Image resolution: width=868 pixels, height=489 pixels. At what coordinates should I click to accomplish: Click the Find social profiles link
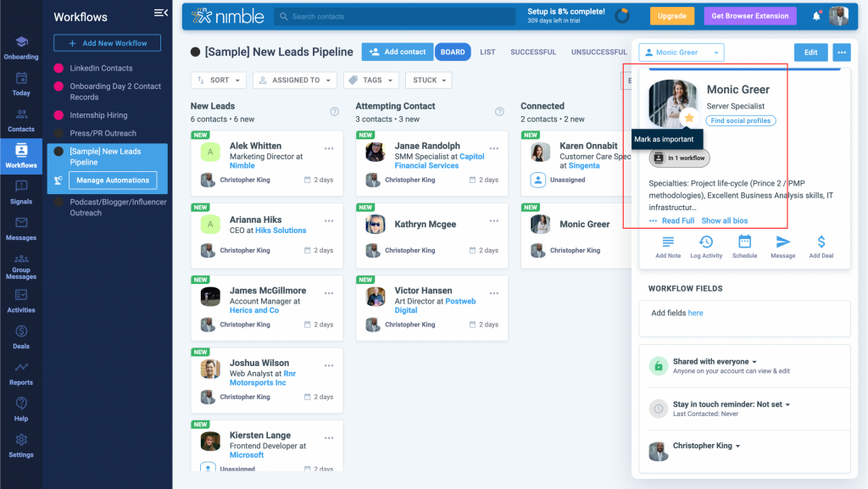(741, 121)
